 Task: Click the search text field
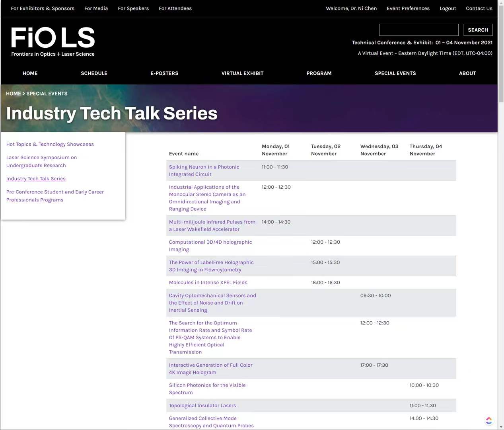(x=418, y=30)
